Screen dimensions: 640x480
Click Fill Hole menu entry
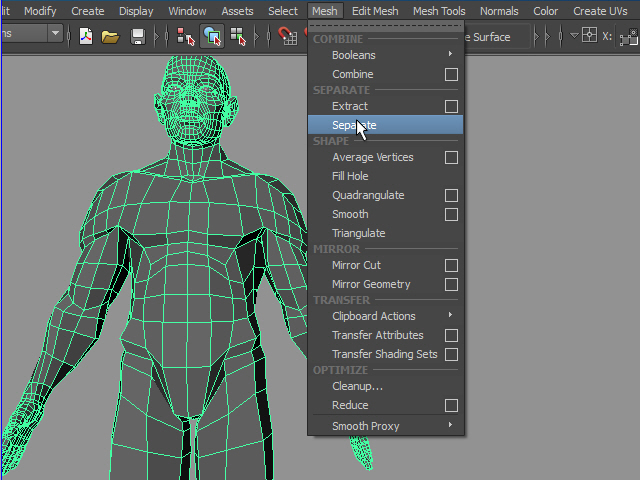[x=350, y=176]
